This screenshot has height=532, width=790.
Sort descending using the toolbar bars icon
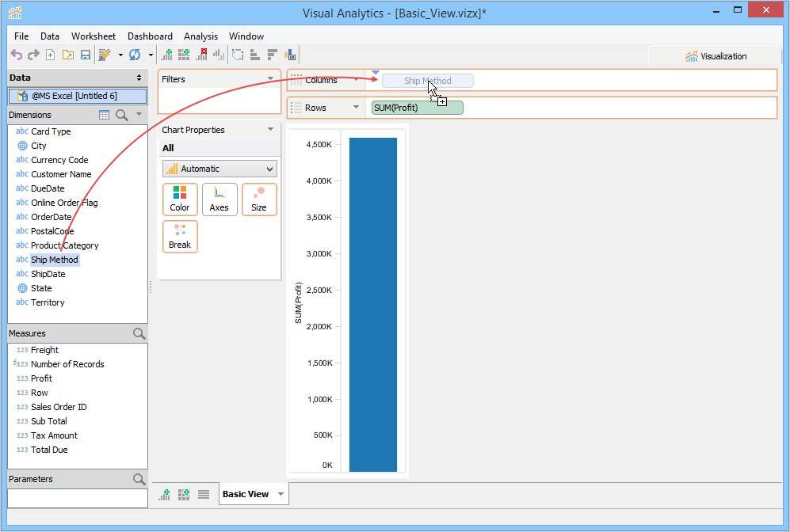(x=273, y=55)
